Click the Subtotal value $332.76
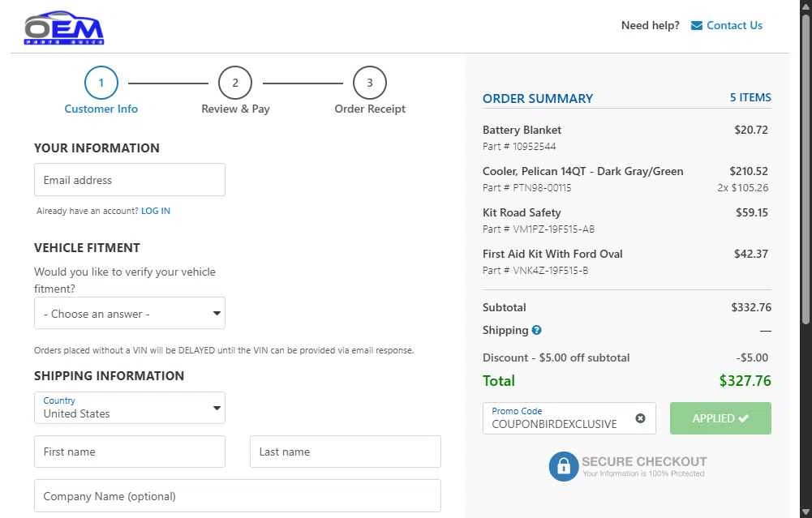 [751, 307]
